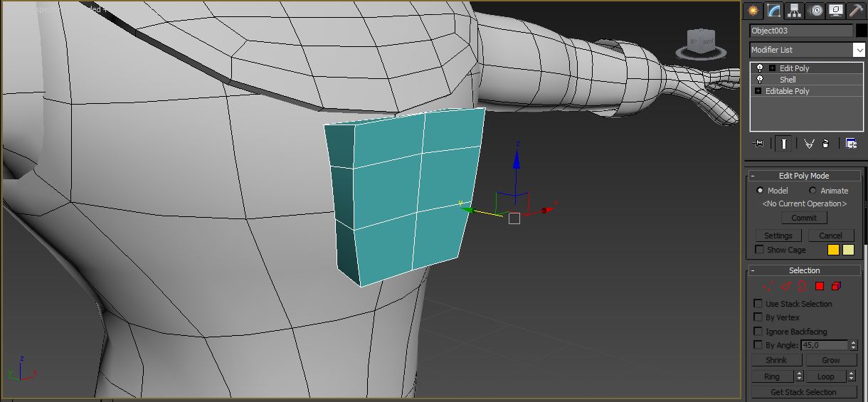Select Polygon sub-object level icon

tap(819, 286)
